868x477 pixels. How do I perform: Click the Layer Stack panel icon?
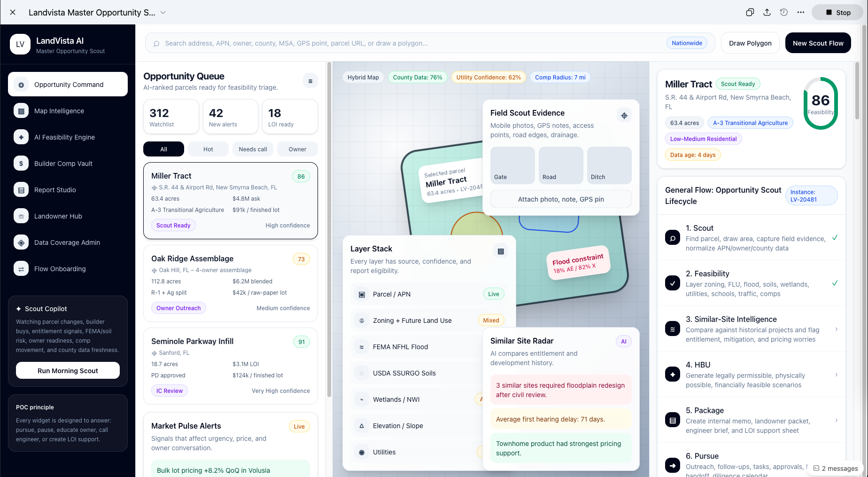click(x=500, y=251)
